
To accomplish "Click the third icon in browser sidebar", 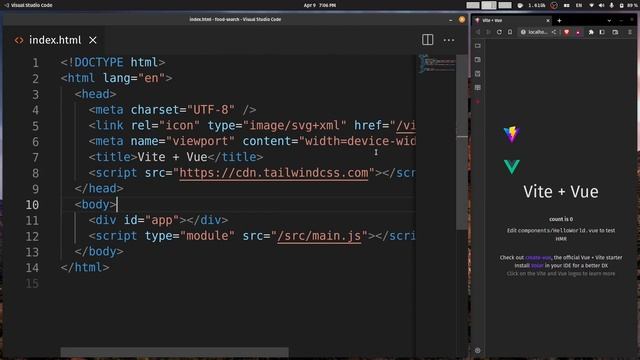I will pyautogui.click(x=478, y=73).
